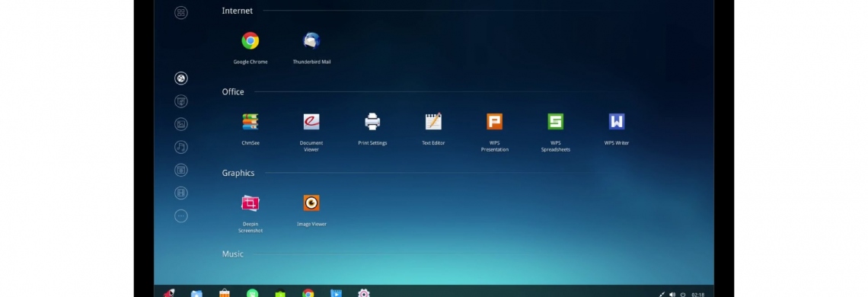This screenshot has width=868, height=297.
Task: Open the shopping bag store icon in dock
Action: (x=224, y=292)
